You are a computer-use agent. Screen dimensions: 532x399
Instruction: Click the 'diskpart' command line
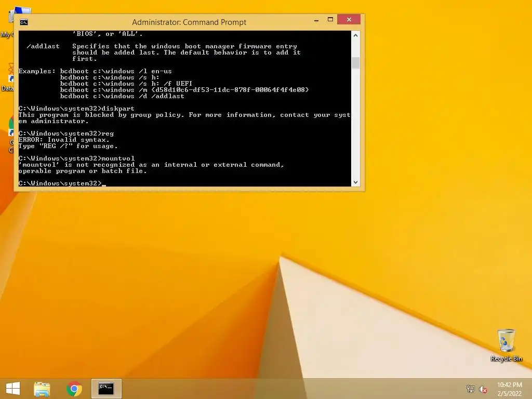(x=76, y=109)
